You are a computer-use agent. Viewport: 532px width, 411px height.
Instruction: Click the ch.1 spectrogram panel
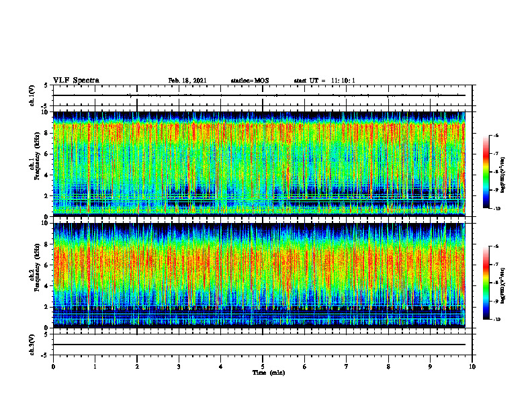click(259, 164)
